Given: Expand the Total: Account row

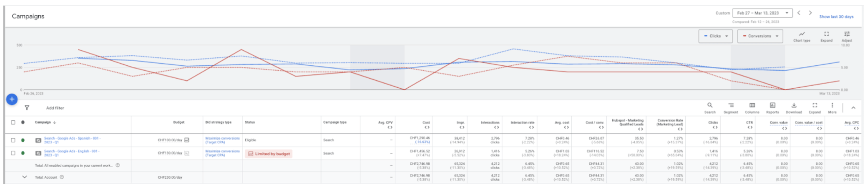Looking at the screenshot, I should (25, 177).
